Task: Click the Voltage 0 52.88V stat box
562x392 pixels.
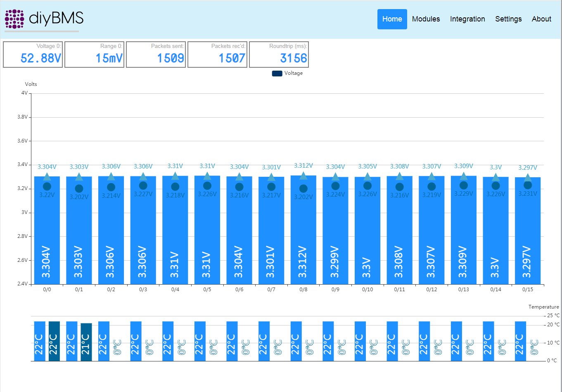Action: pyautogui.click(x=33, y=54)
